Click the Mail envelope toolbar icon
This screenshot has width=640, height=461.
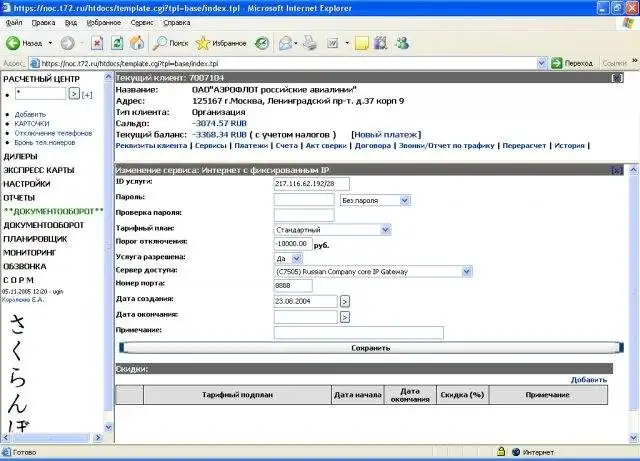[x=285, y=43]
